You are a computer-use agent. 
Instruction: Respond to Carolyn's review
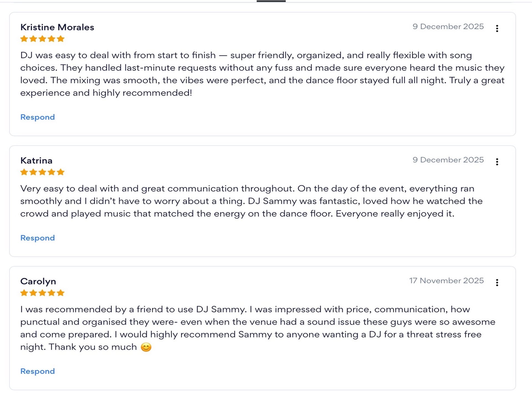tap(38, 371)
